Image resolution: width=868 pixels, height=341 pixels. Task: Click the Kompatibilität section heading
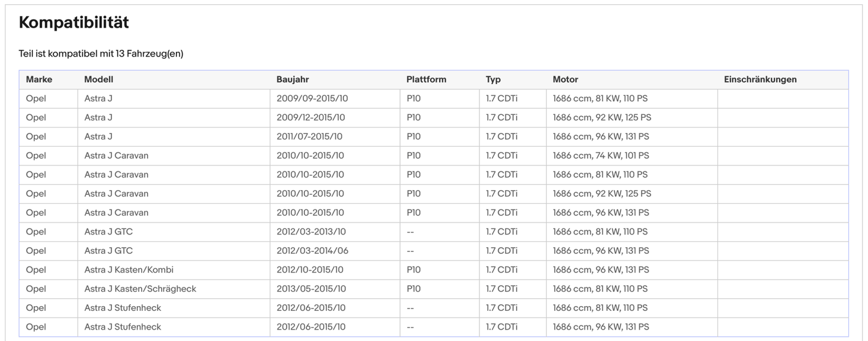pyautogui.click(x=74, y=23)
